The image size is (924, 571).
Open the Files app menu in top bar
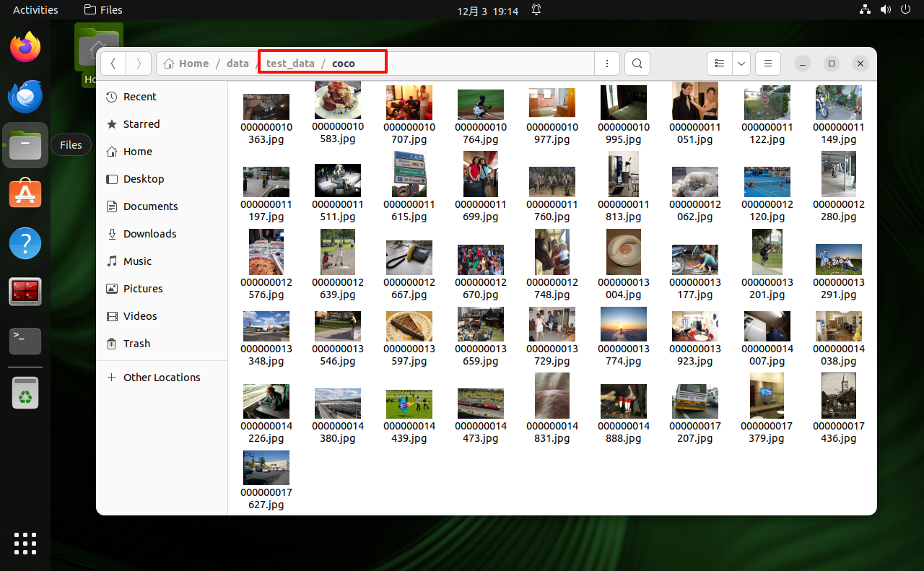103,10
